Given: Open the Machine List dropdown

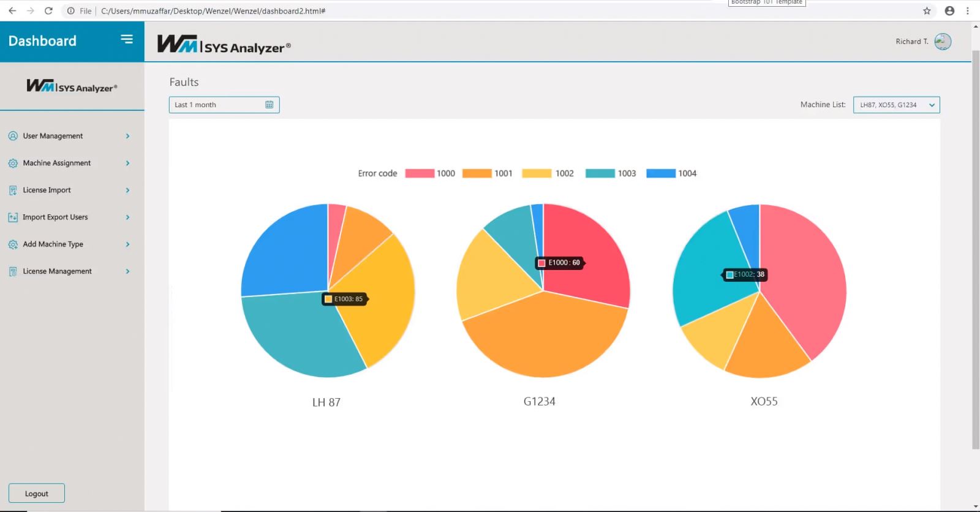Looking at the screenshot, I should [x=896, y=105].
